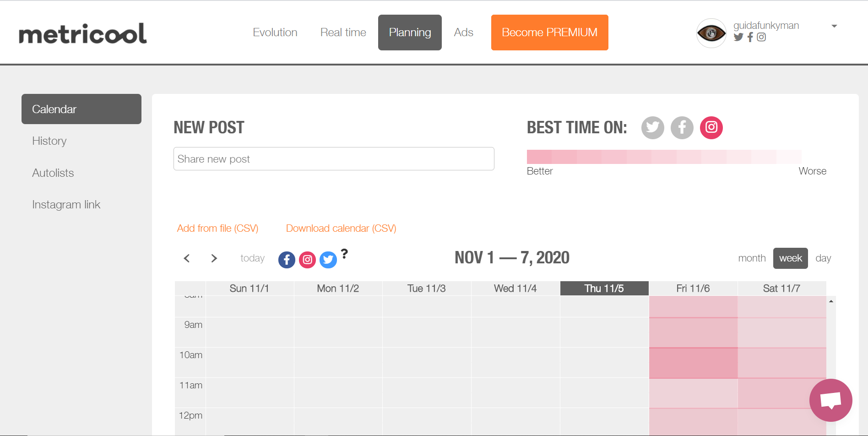Click the Become PREMIUM button
Viewport: 868px width, 436px height.
550,33
